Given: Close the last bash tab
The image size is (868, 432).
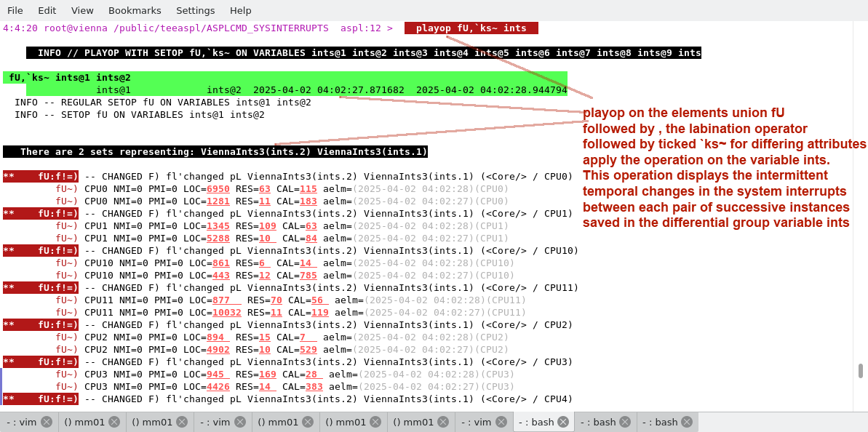Looking at the screenshot, I should (688, 422).
